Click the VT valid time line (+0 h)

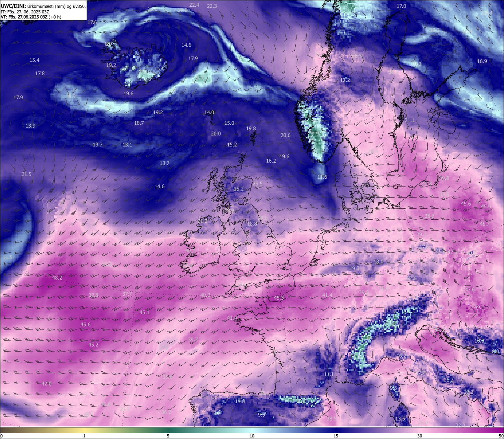31,17
